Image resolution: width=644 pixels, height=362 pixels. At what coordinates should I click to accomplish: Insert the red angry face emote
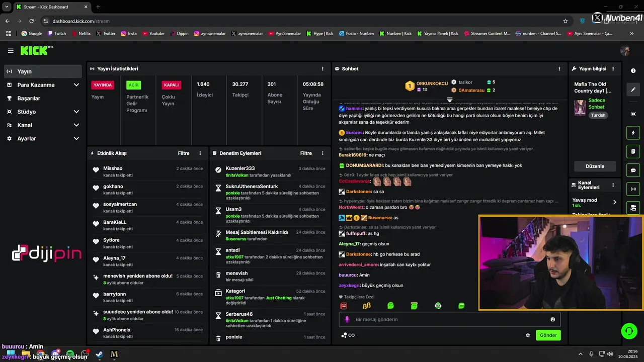[x=344, y=306]
